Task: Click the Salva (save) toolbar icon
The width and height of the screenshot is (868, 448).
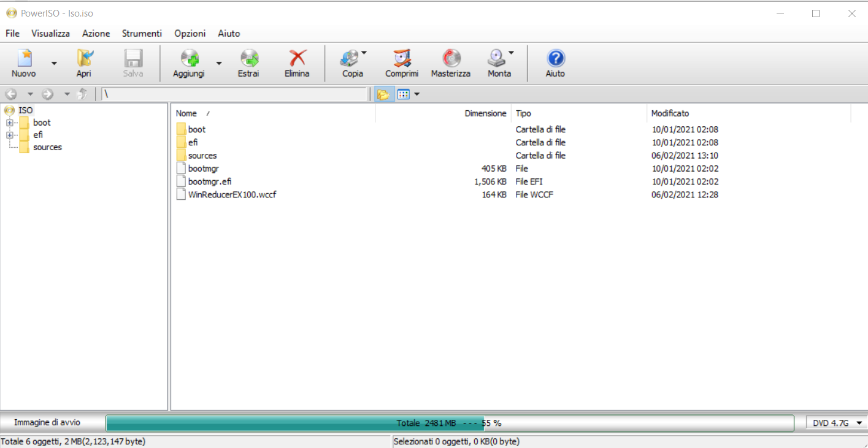Action: [x=133, y=58]
